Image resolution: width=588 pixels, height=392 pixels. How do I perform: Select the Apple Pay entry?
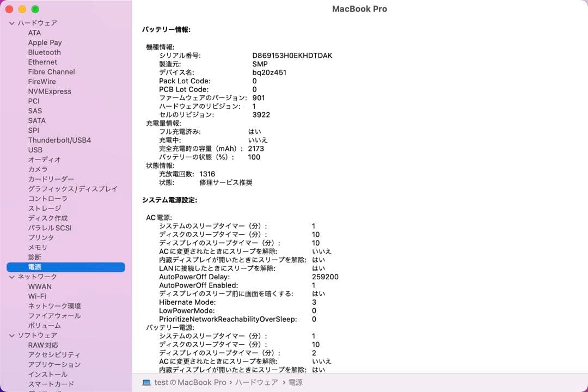45,42
